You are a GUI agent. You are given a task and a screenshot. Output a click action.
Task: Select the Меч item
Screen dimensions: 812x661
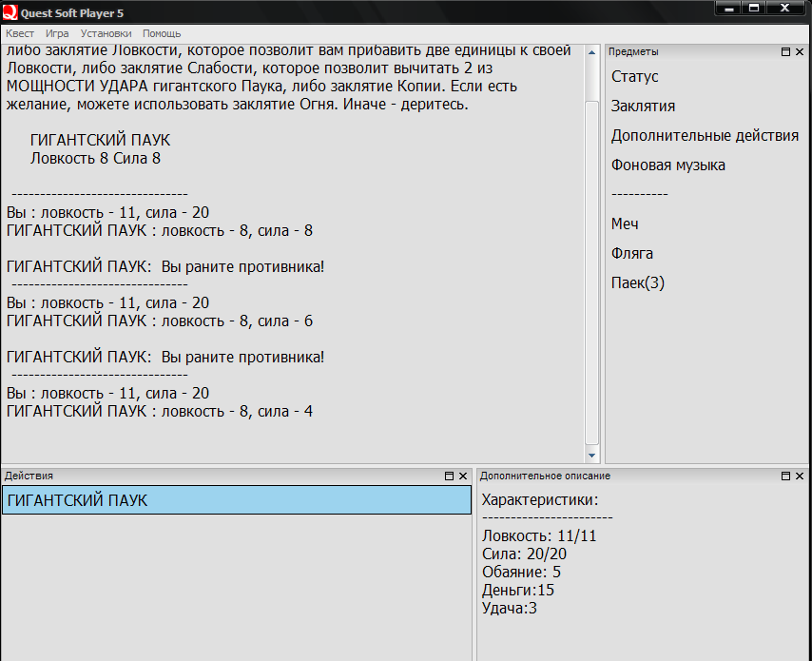624,224
